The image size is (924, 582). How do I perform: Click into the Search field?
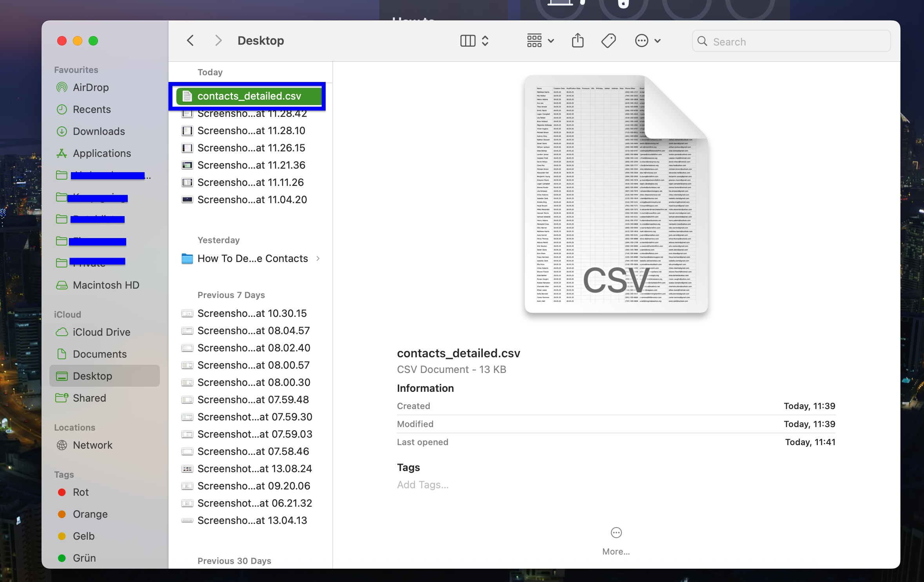[x=791, y=41]
